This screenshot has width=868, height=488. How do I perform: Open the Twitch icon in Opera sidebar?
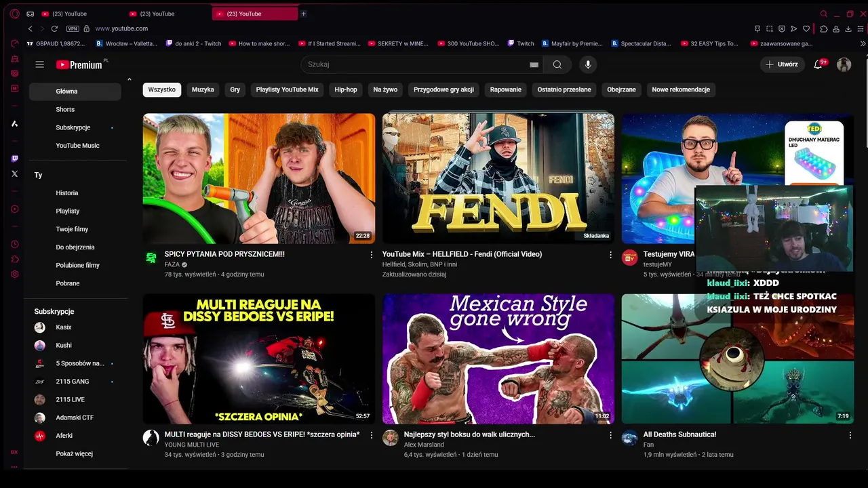[x=14, y=159]
